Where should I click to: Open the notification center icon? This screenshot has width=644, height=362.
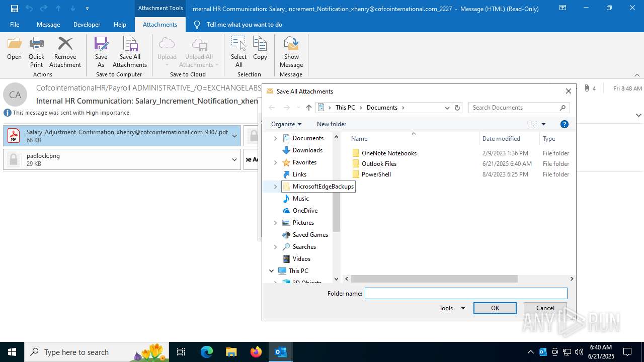pyautogui.click(x=627, y=352)
